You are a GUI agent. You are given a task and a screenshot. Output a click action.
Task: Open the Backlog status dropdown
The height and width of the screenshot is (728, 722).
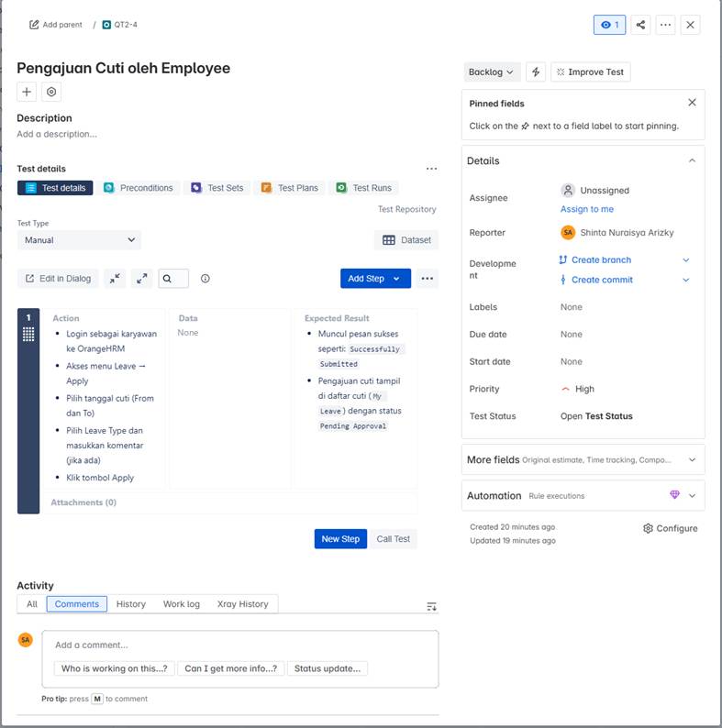coord(492,72)
